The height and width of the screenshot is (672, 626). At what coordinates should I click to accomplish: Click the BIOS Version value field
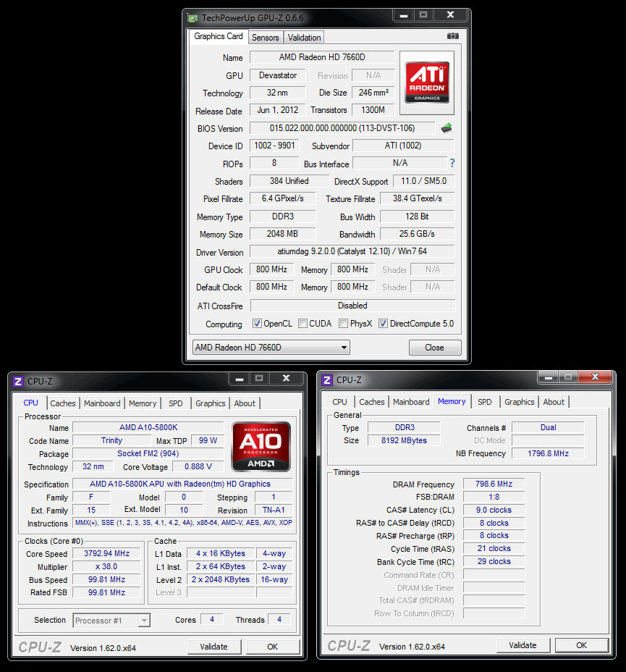(x=342, y=128)
